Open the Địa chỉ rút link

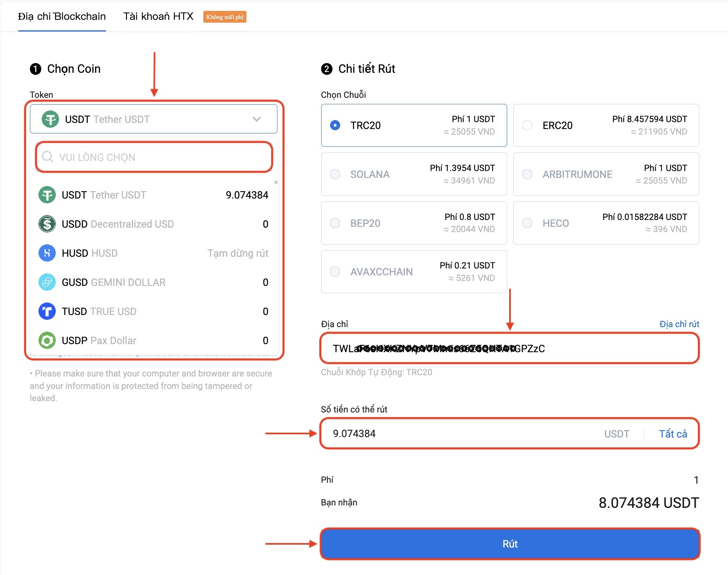coord(679,324)
